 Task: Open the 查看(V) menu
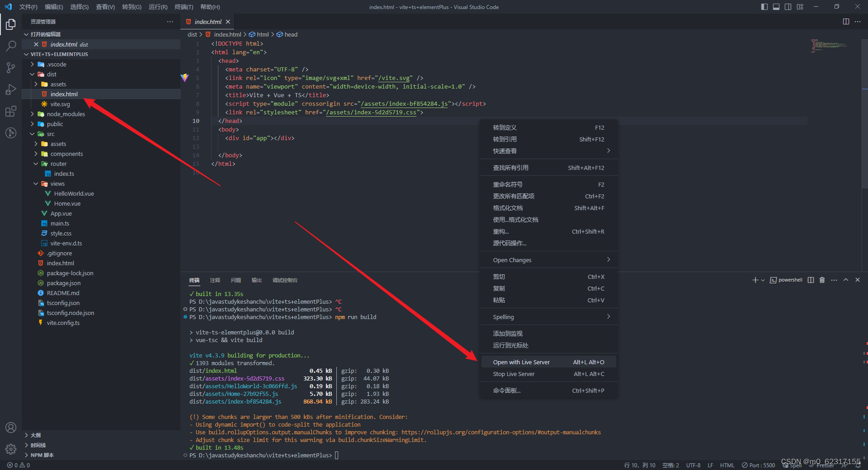pos(105,7)
